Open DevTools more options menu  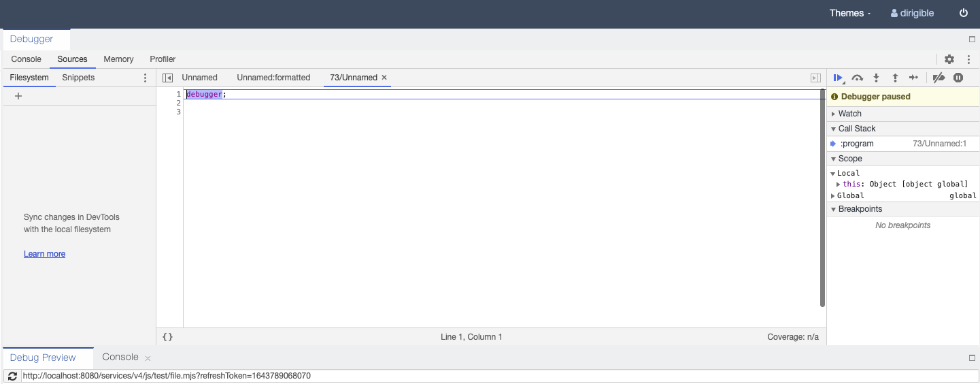tap(968, 59)
